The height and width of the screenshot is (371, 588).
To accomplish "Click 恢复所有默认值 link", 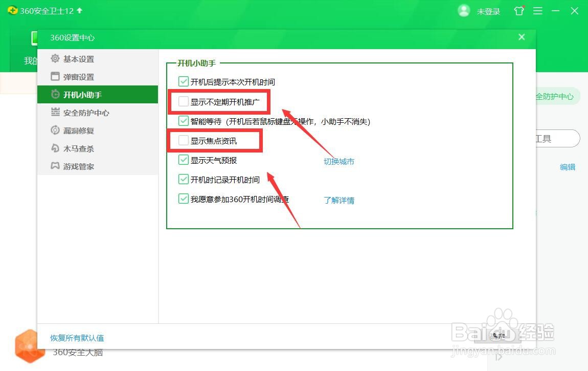I will tap(77, 338).
